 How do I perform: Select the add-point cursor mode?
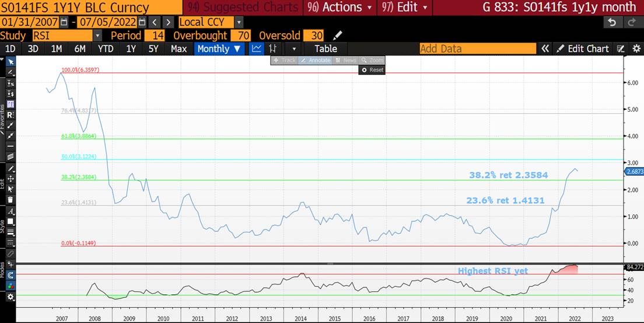(10, 265)
